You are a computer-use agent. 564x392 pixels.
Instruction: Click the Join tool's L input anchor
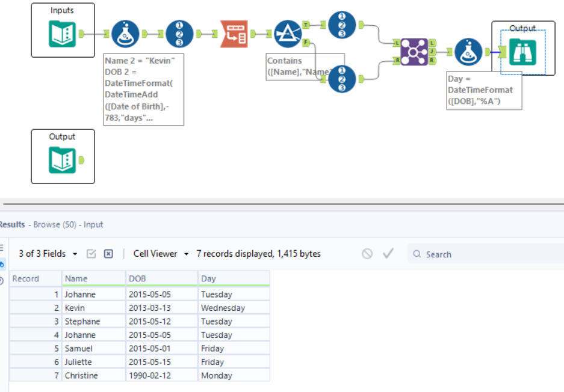[x=397, y=43]
